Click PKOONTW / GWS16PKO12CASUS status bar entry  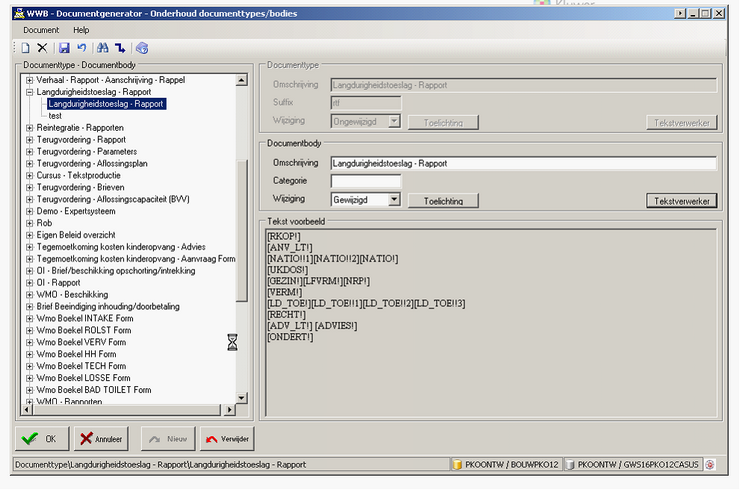[x=638, y=465]
